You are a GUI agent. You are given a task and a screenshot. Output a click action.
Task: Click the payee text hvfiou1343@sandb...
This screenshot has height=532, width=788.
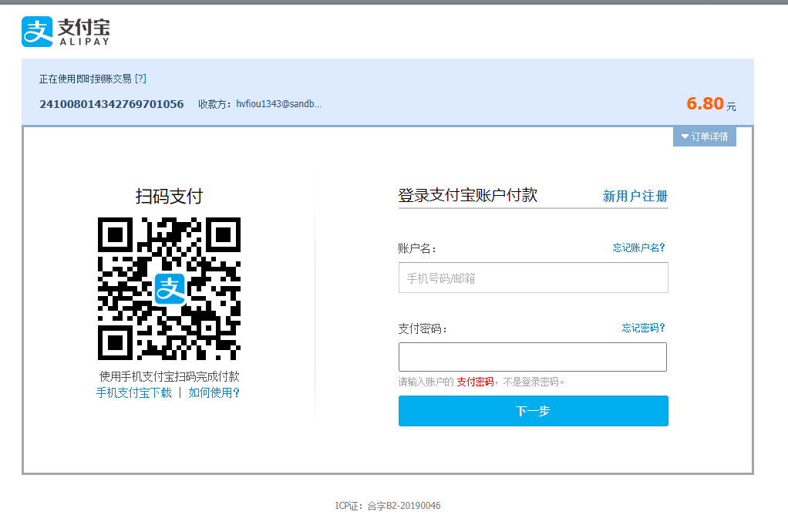coord(279,104)
